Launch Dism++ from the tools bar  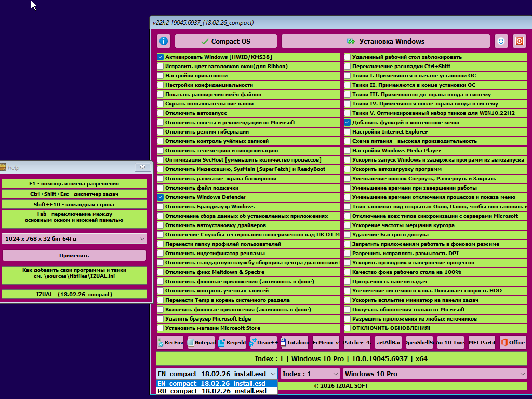coord(263,342)
